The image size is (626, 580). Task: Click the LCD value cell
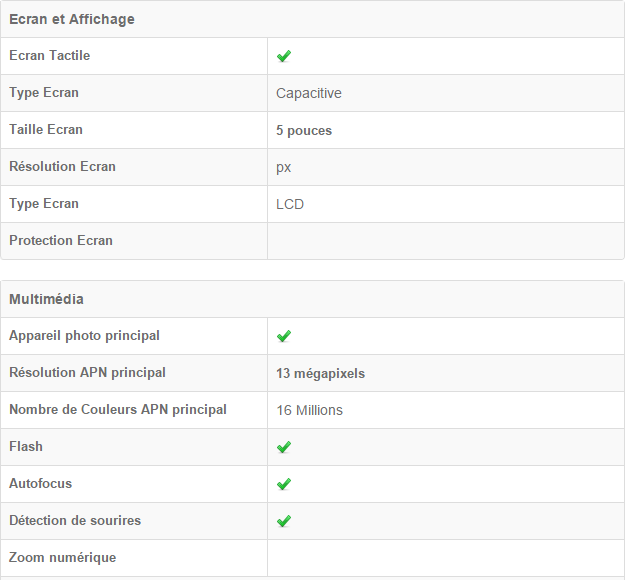[x=290, y=204]
